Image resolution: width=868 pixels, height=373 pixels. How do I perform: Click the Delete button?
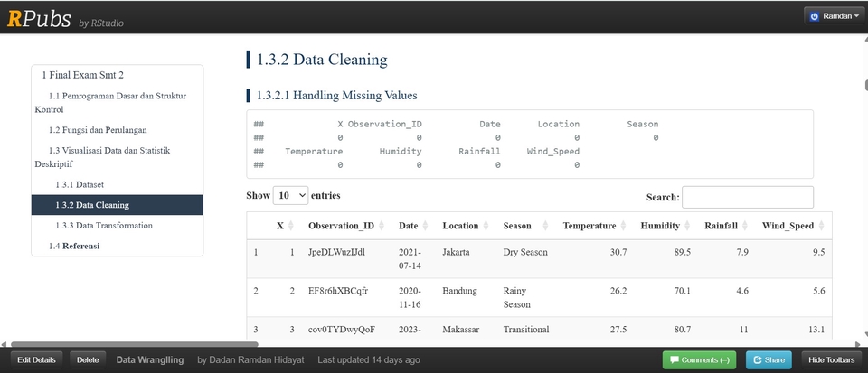88,359
